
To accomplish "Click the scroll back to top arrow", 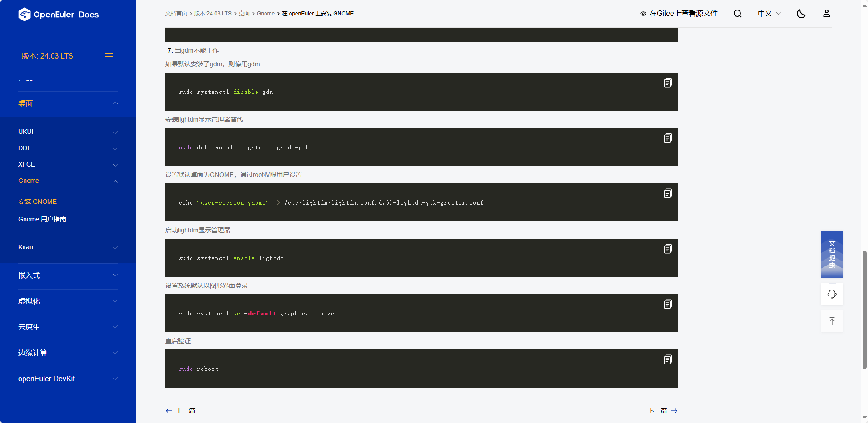I will 832,321.
